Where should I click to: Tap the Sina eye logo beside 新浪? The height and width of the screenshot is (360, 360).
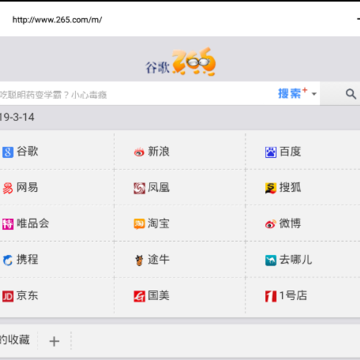pos(139,152)
